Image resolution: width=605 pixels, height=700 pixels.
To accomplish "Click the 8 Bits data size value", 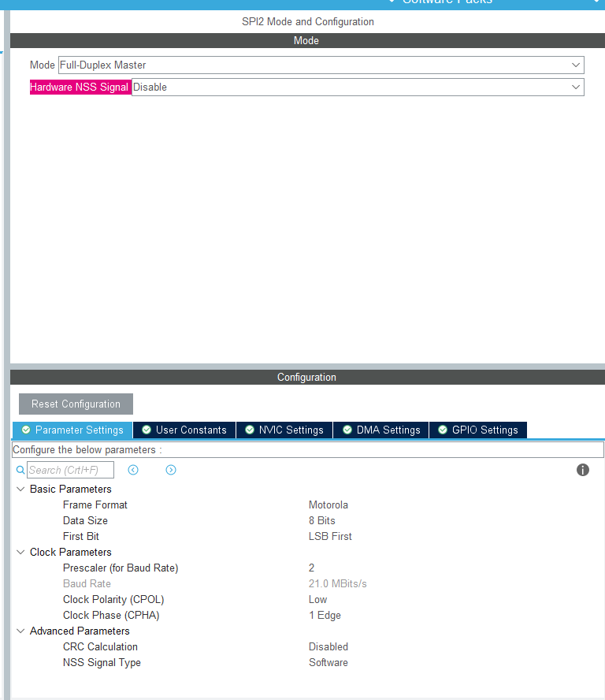I will 321,520.
